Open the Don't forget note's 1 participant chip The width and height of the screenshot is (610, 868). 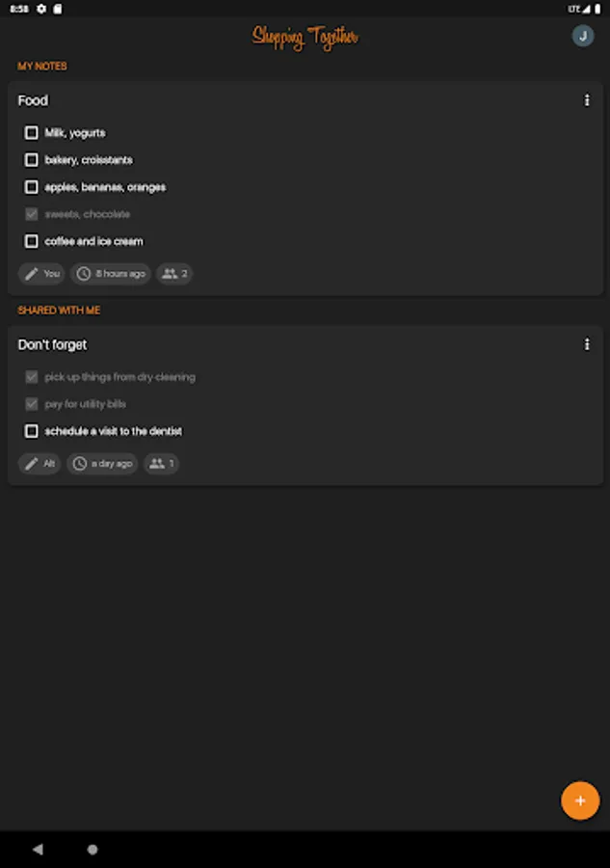tap(161, 464)
